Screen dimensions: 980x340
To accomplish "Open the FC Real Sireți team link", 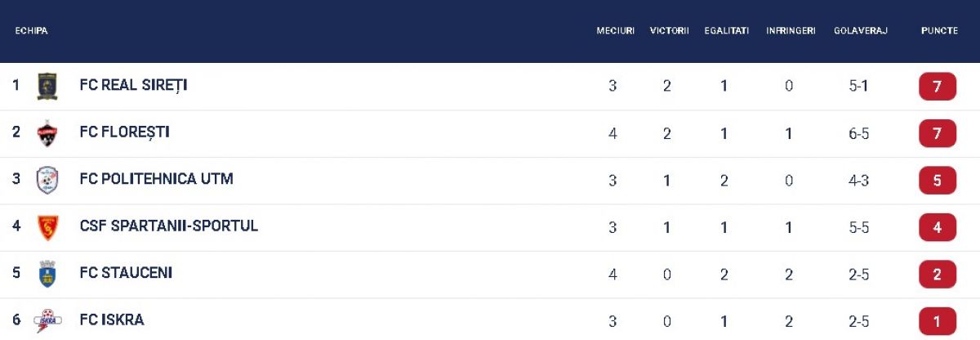I will pyautogui.click(x=133, y=85).
